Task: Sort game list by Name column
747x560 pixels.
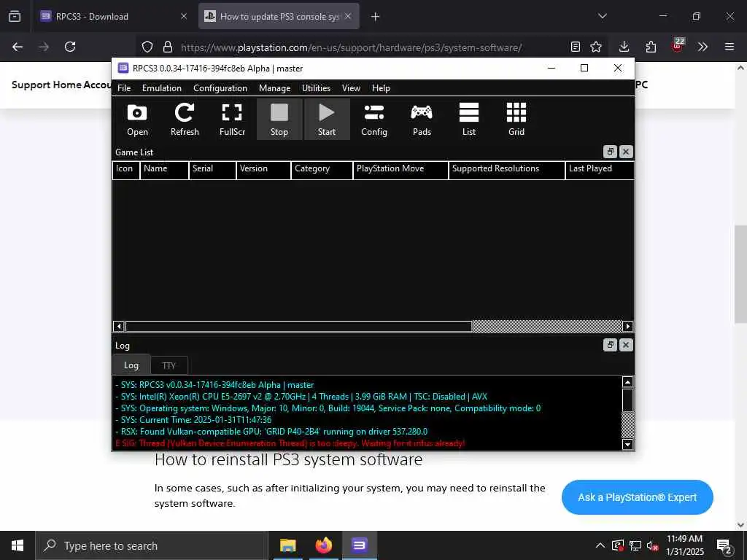Action: pyautogui.click(x=164, y=169)
